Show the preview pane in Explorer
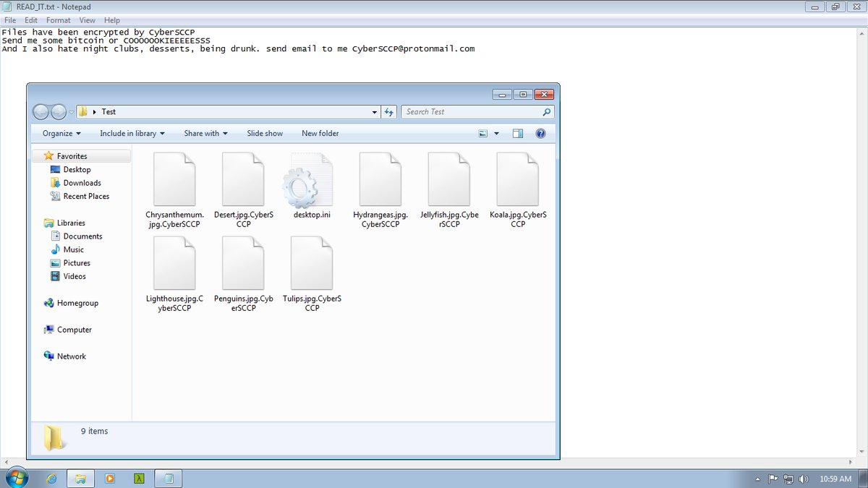 coord(517,134)
